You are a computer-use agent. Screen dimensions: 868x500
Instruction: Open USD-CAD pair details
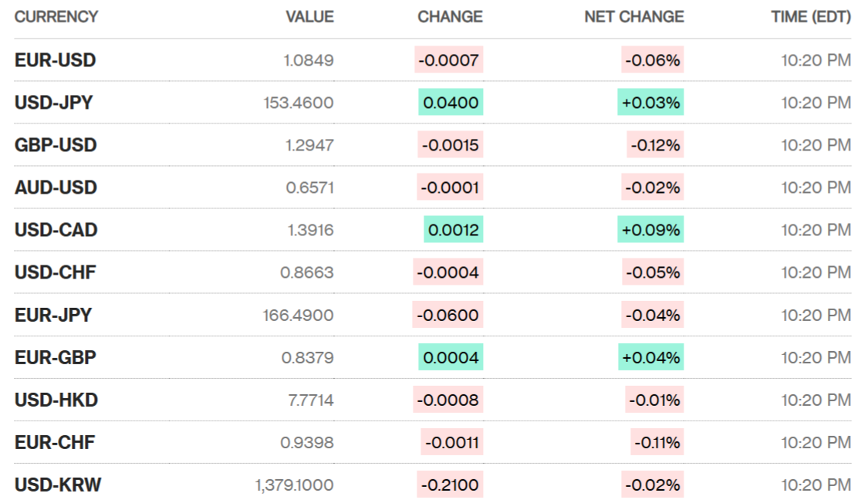click(x=56, y=230)
